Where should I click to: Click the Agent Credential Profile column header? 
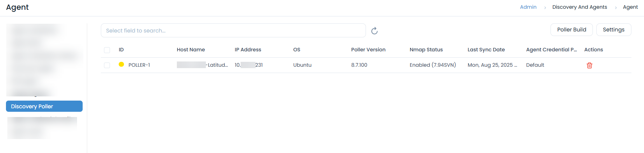click(x=551, y=50)
